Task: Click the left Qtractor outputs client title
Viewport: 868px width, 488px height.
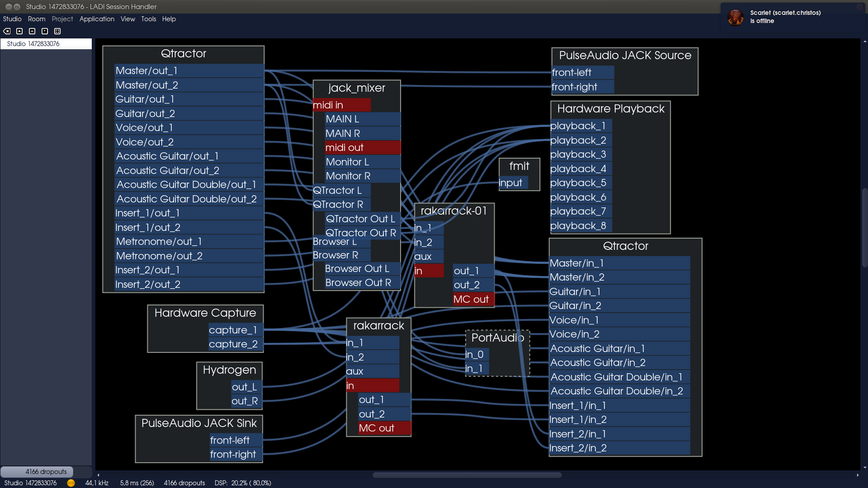Action: point(184,54)
